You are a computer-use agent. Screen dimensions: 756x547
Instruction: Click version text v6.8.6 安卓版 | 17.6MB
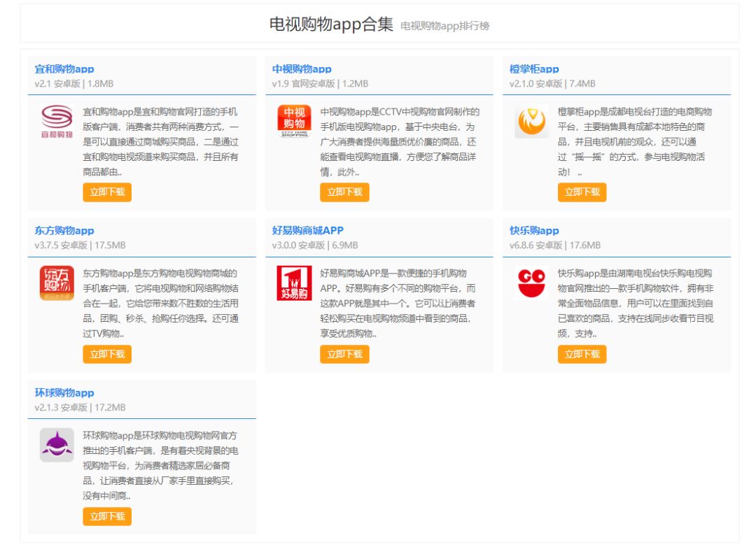[555, 246]
